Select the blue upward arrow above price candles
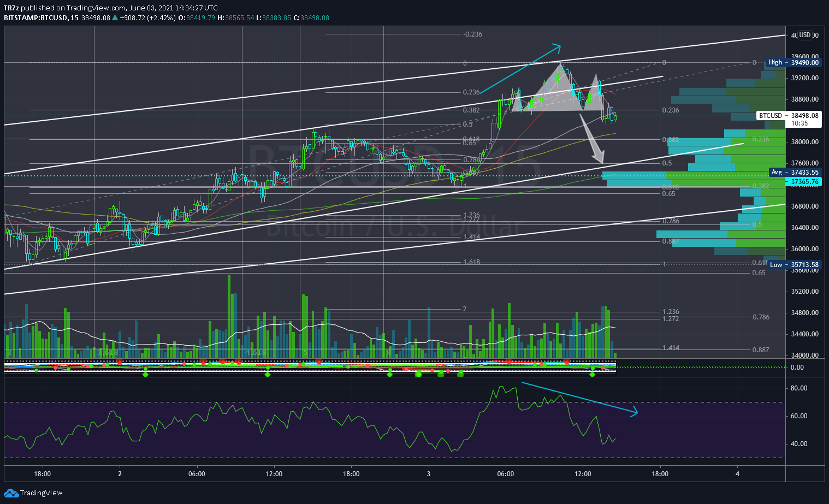 [522, 68]
